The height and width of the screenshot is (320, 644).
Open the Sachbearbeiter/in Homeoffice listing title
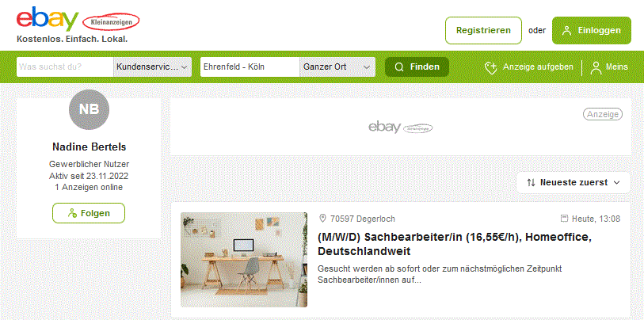pyautogui.click(x=454, y=244)
